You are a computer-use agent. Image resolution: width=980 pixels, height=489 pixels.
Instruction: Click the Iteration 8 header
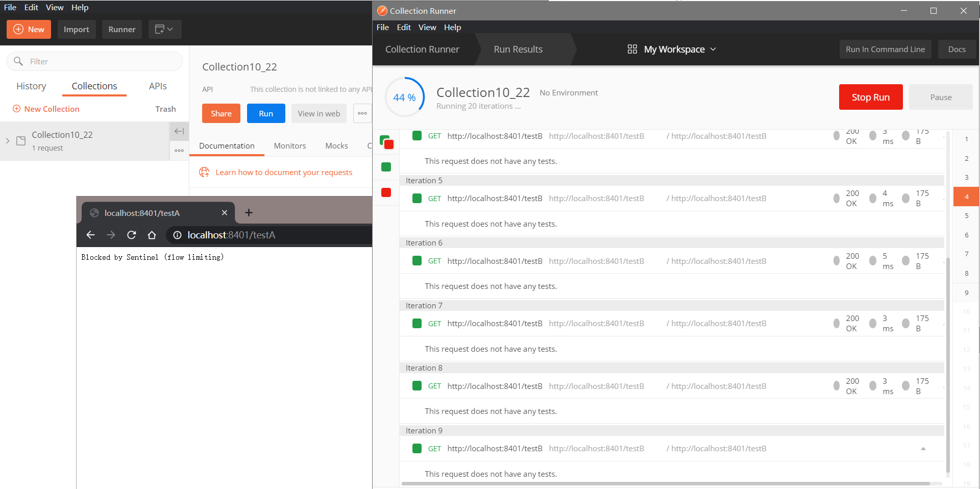point(672,368)
